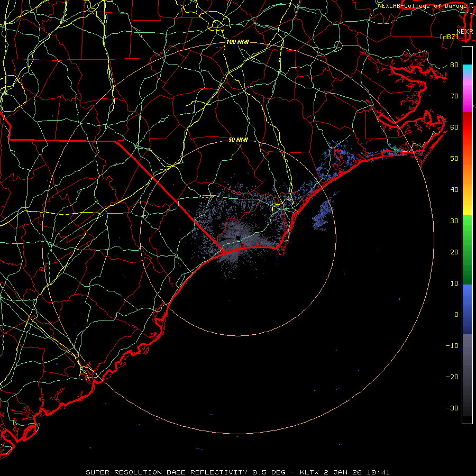This screenshot has height=476, width=476.
Task: Click the KLTX radar site center dot
Action: tap(239, 237)
